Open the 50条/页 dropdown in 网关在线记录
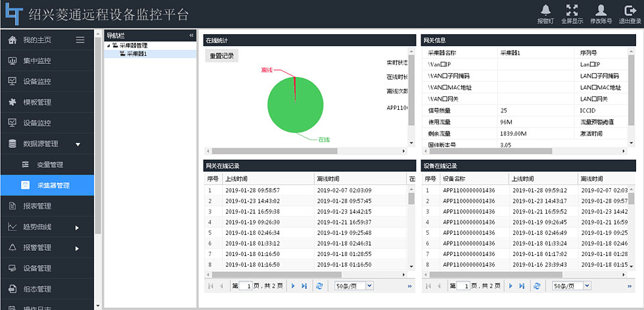 369,286
